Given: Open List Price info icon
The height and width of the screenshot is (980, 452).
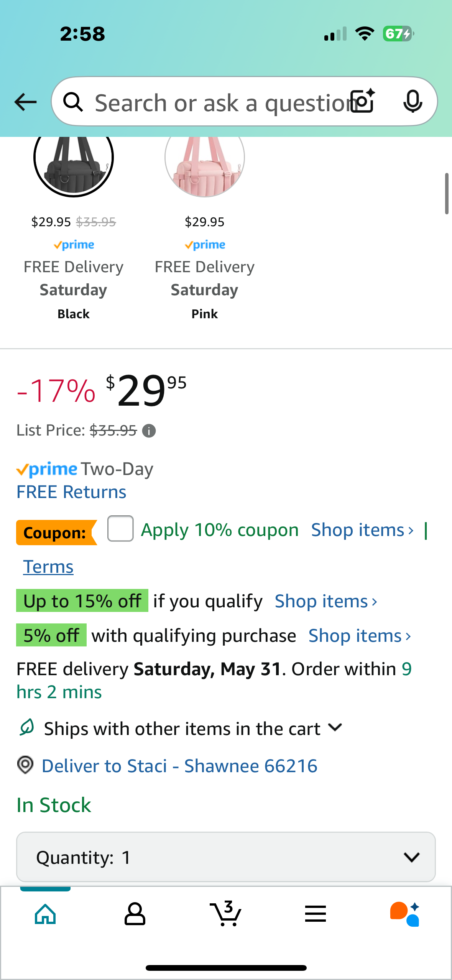Looking at the screenshot, I should tap(149, 431).
